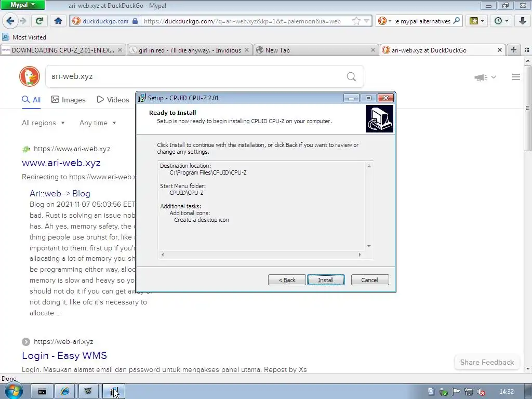
Task: Open the Windows Start orb
Action: click(x=14, y=391)
